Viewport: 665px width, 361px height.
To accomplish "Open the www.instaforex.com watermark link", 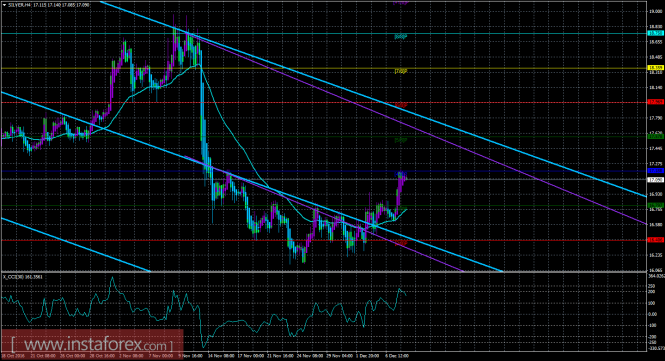I will click(92, 344).
